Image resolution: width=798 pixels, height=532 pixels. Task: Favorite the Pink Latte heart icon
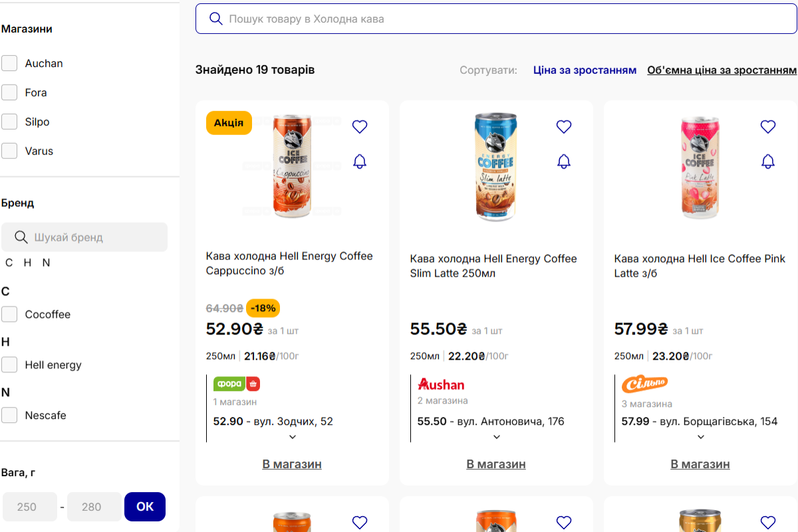(x=768, y=126)
